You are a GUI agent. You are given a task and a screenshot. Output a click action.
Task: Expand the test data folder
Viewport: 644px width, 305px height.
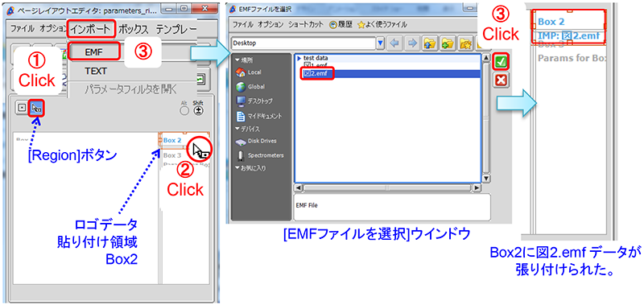(x=299, y=58)
